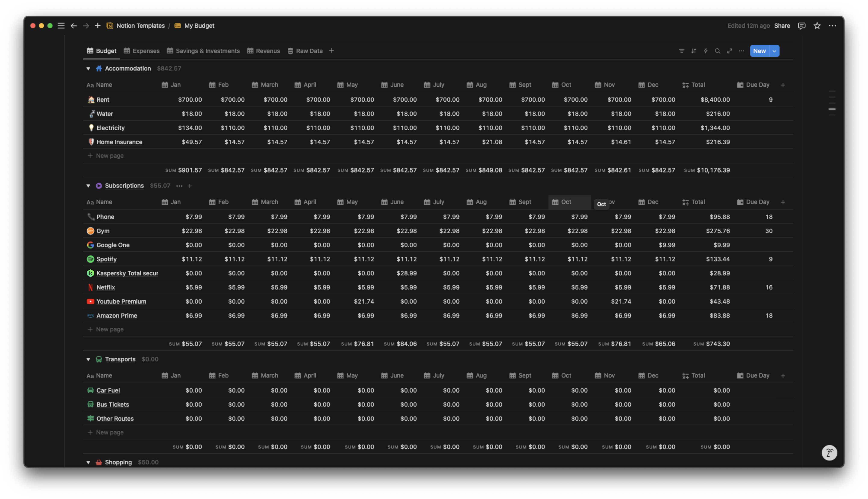Go forward with the right arrow
Image resolution: width=868 pixels, height=499 pixels.
pyautogui.click(x=86, y=26)
